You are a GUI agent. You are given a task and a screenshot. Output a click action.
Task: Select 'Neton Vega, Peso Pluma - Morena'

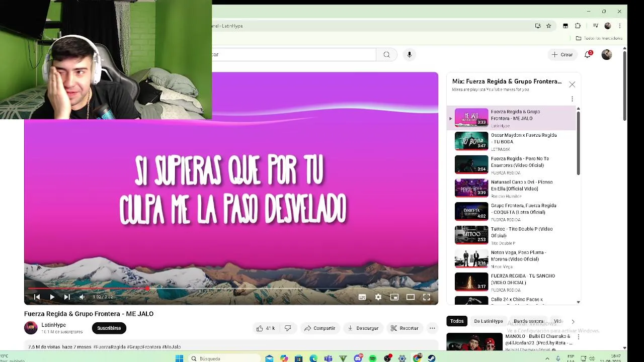511,258
